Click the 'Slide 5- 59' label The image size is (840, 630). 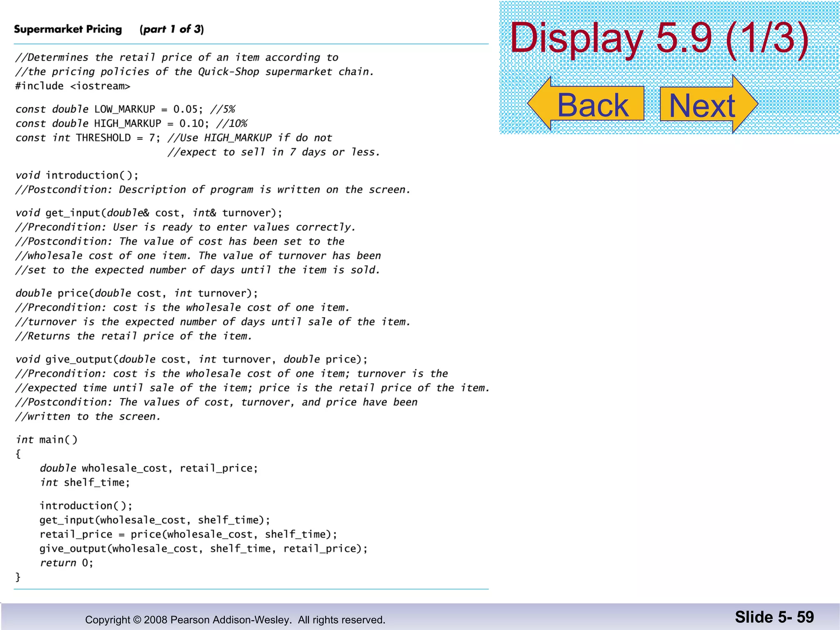pyautogui.click(x=774, y=617)
